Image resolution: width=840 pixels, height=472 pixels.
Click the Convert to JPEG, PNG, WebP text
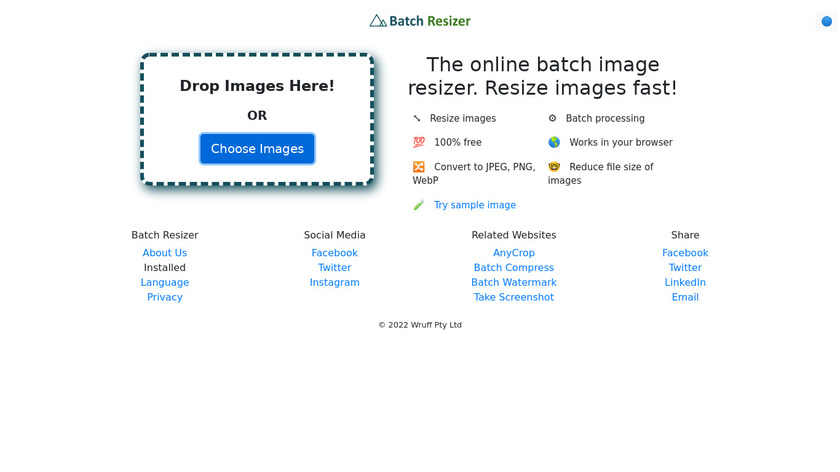pyautogui.click(x=474, y=174)
